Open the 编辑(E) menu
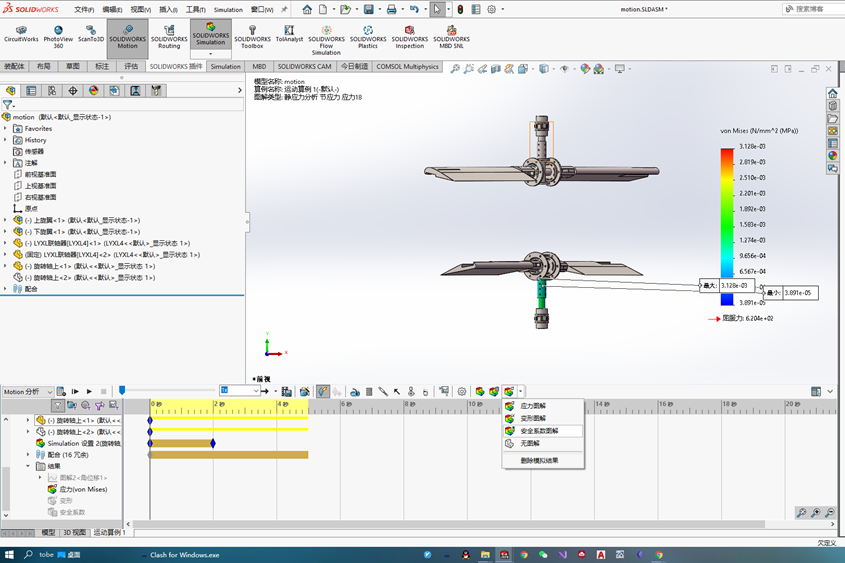The height and width of the screenshot is (563, 845). pyautogui.click(x=112, y=10)
